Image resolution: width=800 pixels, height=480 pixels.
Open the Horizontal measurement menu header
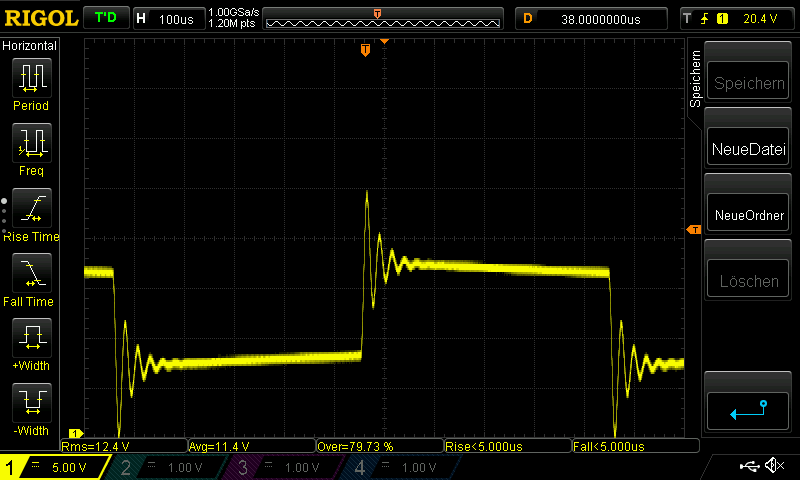click(30, 46)
